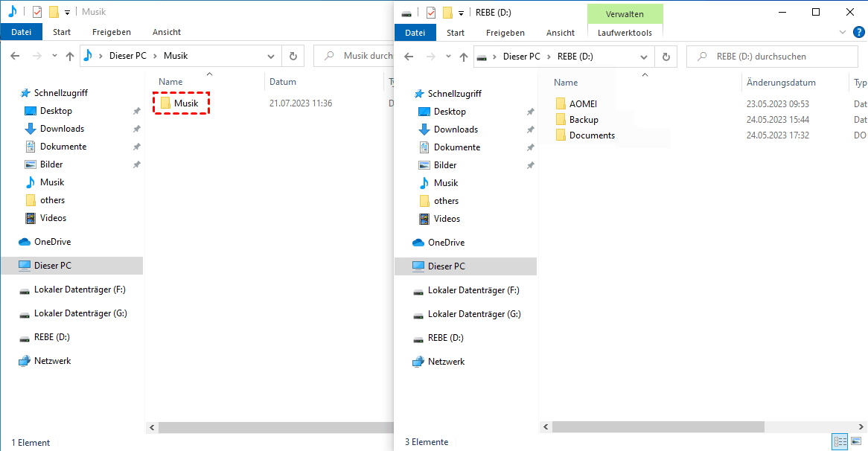Expand address history dropdown in REBE window
This screenshot has width=868, height=451.
point(644,57)
